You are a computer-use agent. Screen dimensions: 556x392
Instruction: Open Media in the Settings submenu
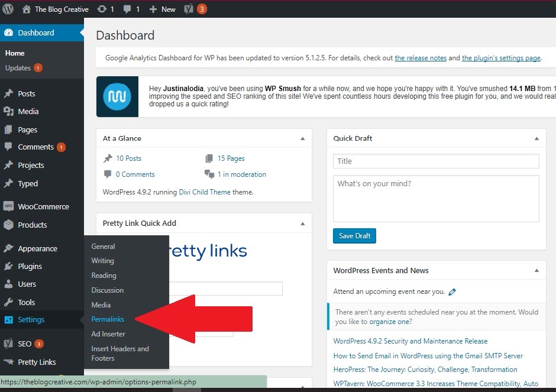[101, 305]
